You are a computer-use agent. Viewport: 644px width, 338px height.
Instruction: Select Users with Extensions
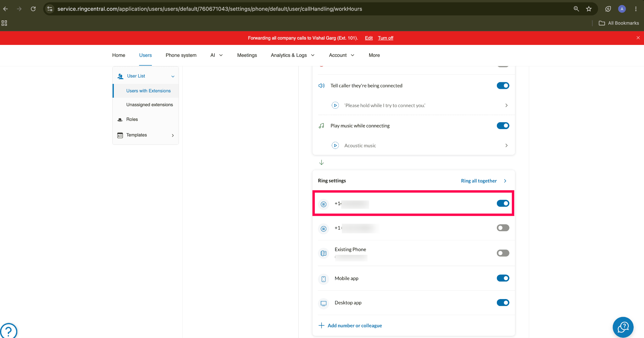click(x=148, y=91)
